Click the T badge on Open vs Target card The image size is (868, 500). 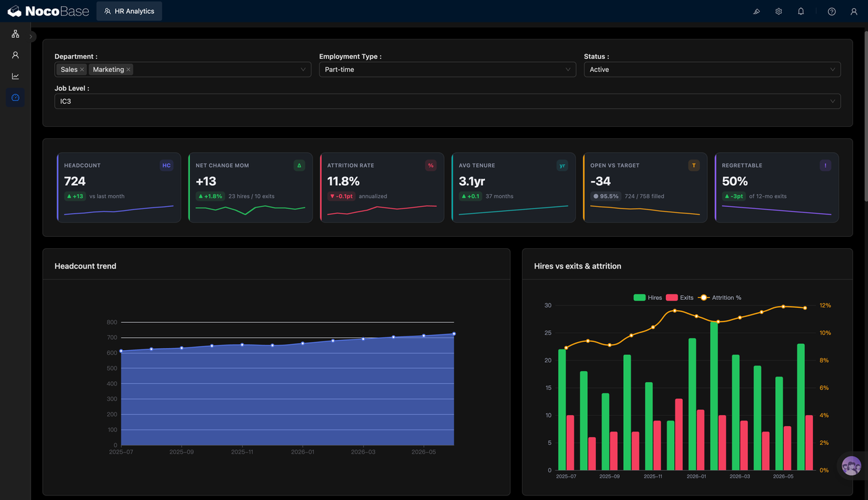point(694,166)
